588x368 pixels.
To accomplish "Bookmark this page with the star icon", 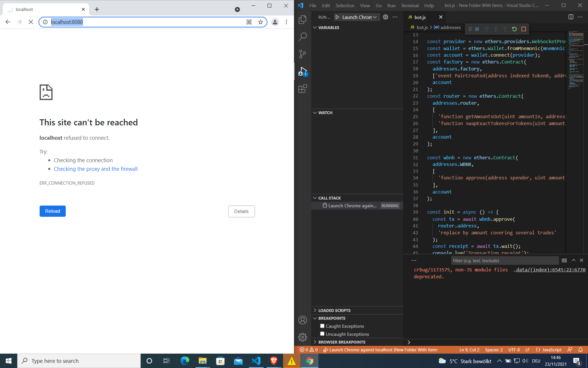I will pyautogui.click(x=260, y=22).
